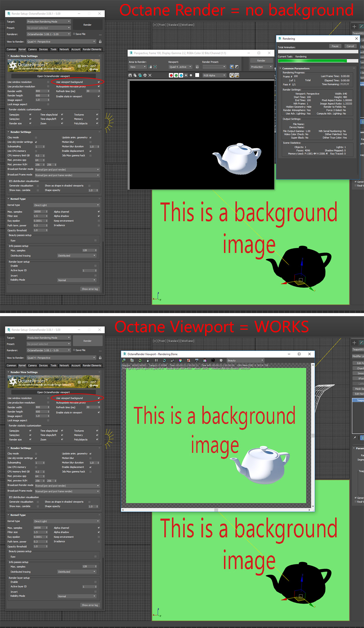Toggle Save File checkbox in upper Render Setup
Screen dimensions: 364x628
tap(73, 34)
